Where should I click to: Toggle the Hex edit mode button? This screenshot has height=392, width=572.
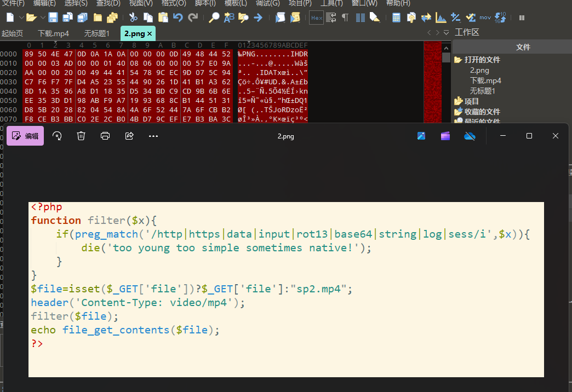[316, 18]
